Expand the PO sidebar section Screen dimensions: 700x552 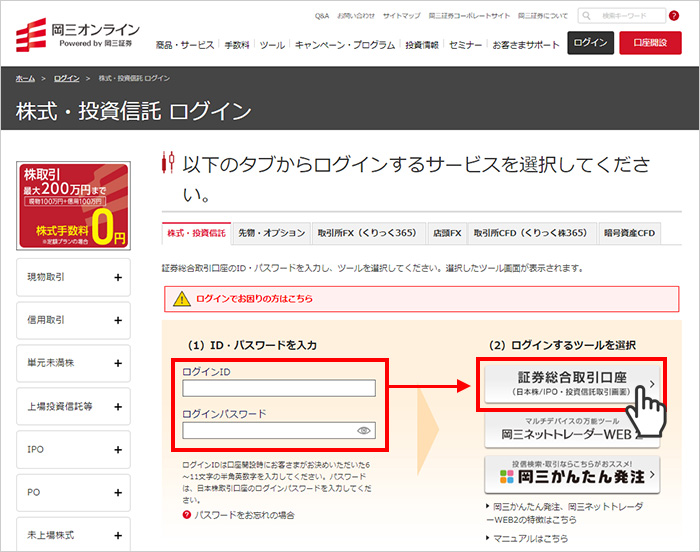click(x=73, y=493)
